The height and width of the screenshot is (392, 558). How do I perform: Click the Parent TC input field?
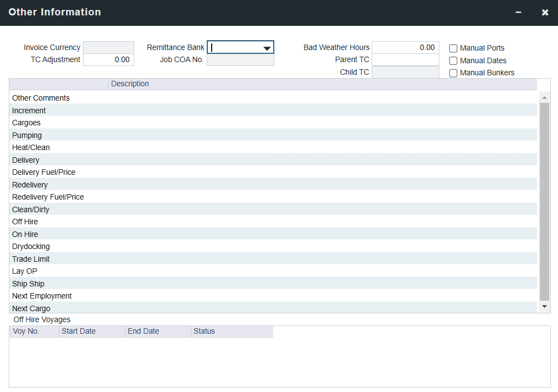pyautogui.click(x=405, y=60)
